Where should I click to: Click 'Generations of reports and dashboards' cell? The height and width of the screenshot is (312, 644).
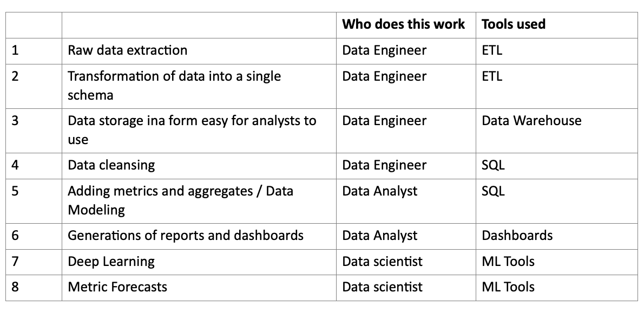(x=199, y=236)
